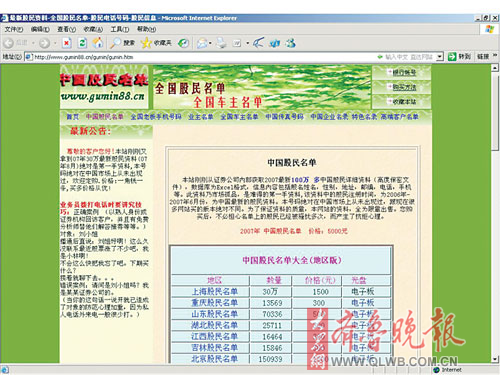Screen dimensions: 500x375
Task: Open the 业主名单 nav link
Action: coord(201,117)
